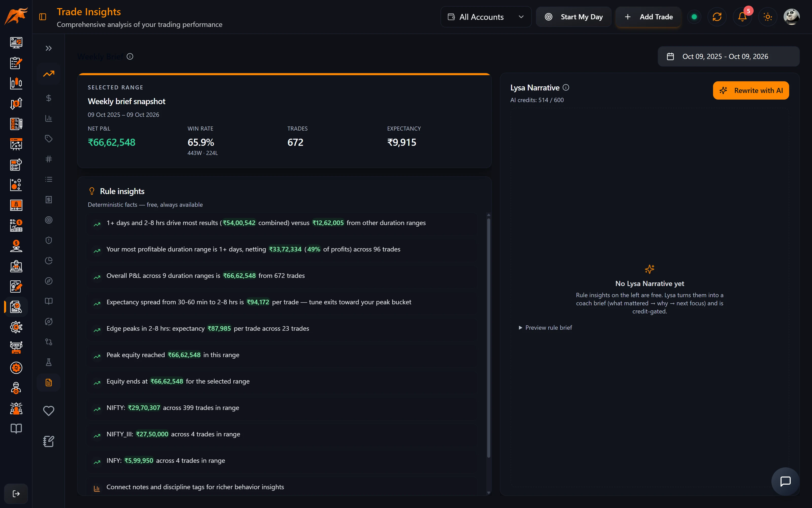Click the Start My Day button

point(573,17)
